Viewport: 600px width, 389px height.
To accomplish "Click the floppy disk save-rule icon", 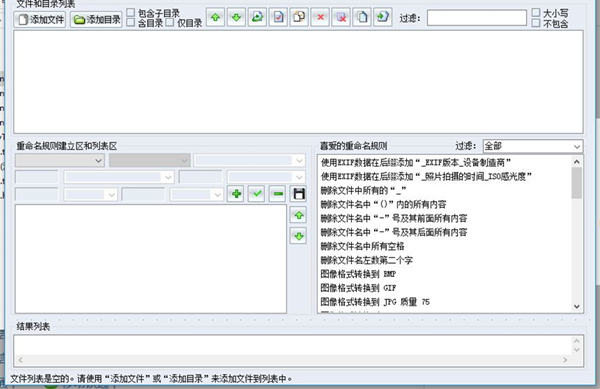I will coord(298,194).
